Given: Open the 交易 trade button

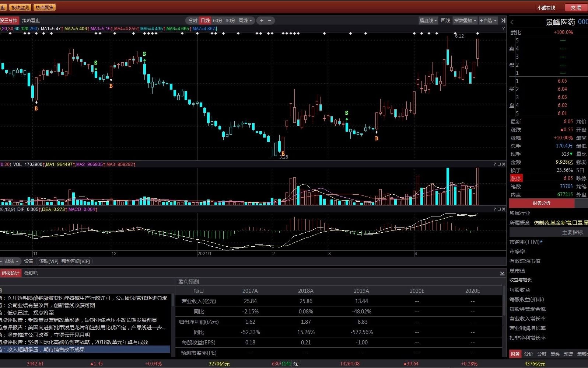Looking at the screenshot, I should pyautogui.click(x=576, y=8).
